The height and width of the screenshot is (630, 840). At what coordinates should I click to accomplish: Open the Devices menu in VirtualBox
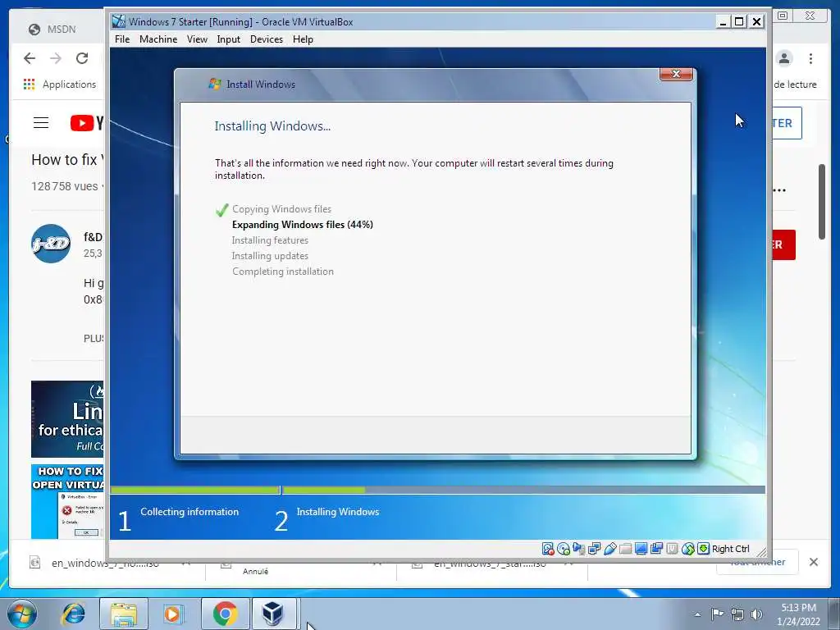267,39
